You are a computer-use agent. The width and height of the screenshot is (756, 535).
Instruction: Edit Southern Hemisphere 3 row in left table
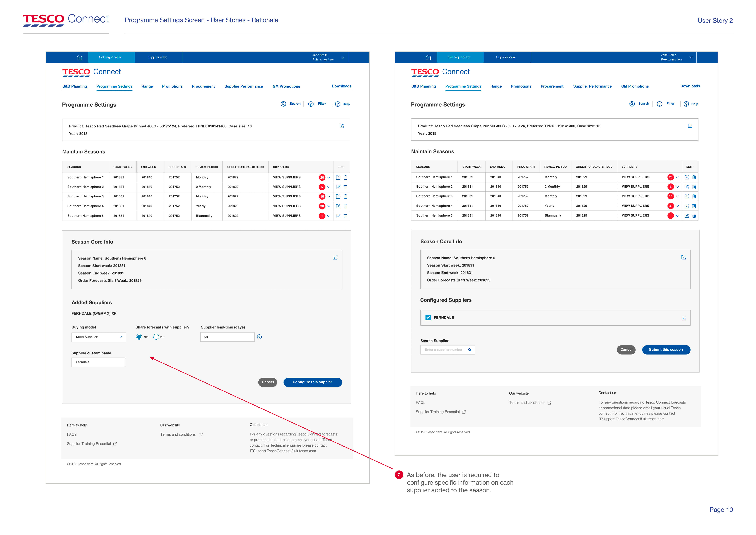point(338,196)
